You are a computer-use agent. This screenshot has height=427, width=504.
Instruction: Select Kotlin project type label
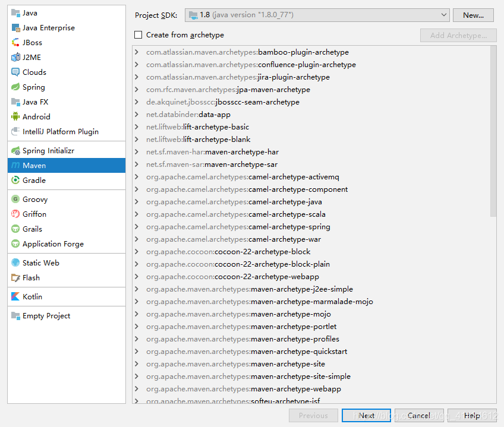tap(32, 296)
